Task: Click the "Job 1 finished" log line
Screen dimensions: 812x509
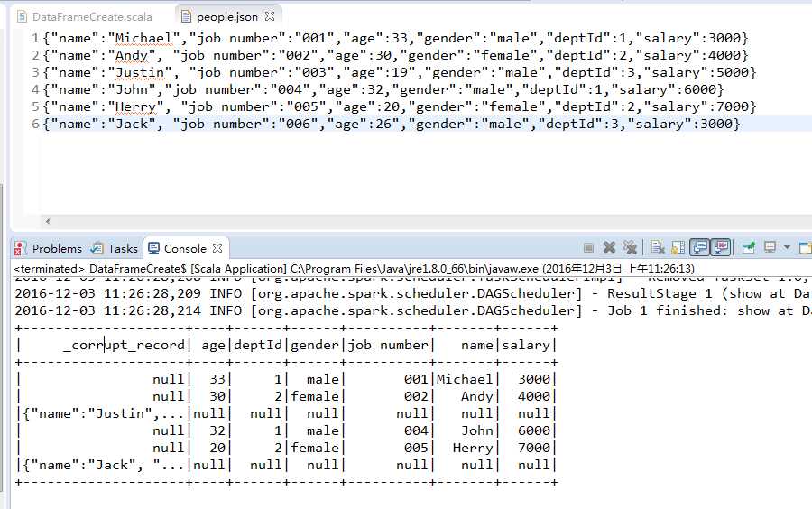Action: [412, 310]
